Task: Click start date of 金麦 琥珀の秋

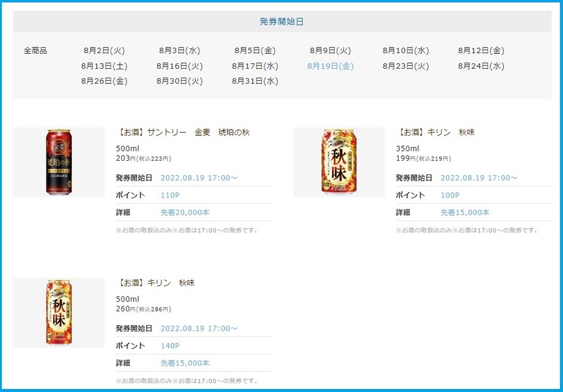Action: [199, 178]
